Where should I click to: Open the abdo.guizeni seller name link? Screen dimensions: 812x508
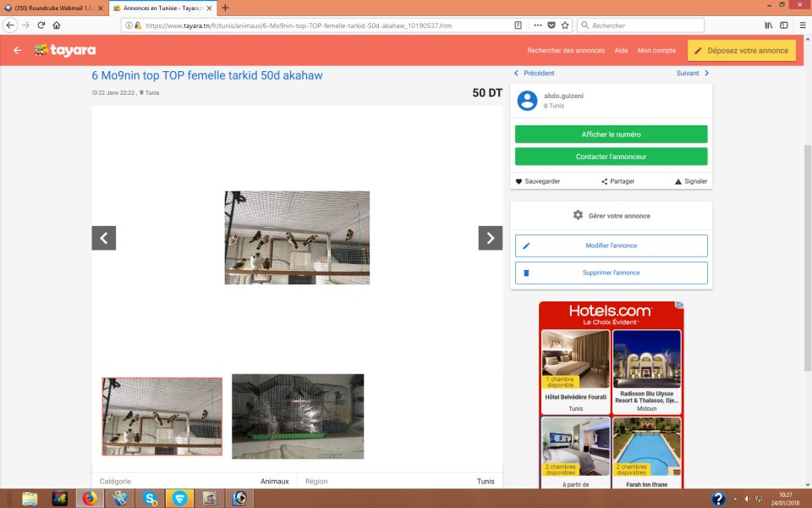pyautogui.click(x=563, y=96)
